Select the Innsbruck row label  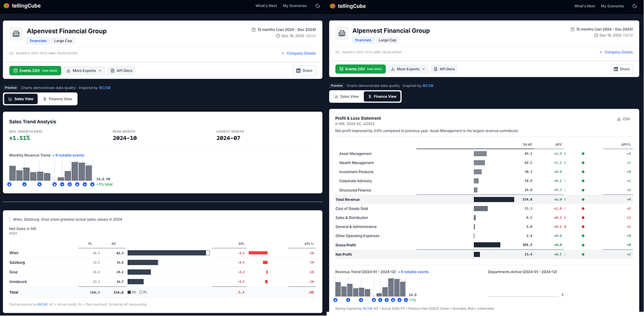17,281
